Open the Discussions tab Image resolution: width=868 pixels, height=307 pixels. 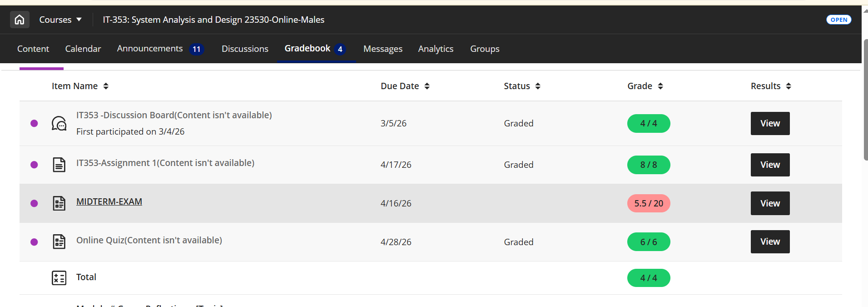pos(245,49)
